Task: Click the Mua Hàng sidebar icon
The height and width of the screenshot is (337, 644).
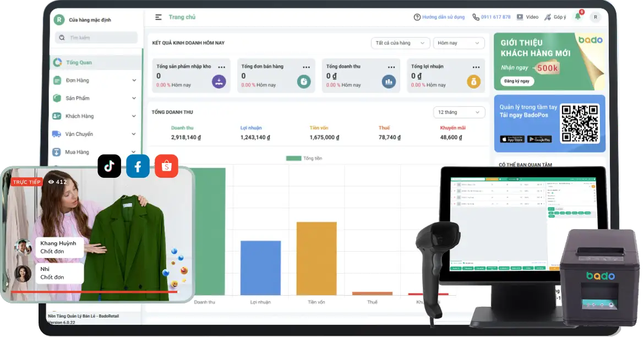Action: [x=57, y=152]
